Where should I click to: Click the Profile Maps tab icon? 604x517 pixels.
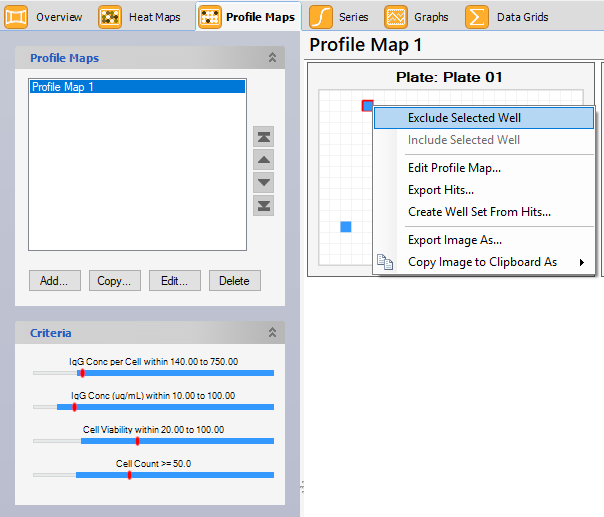click(x=210, y=17)
